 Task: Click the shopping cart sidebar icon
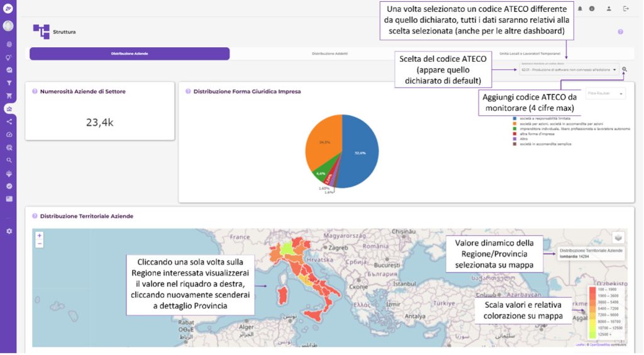(x=9, y=96)
